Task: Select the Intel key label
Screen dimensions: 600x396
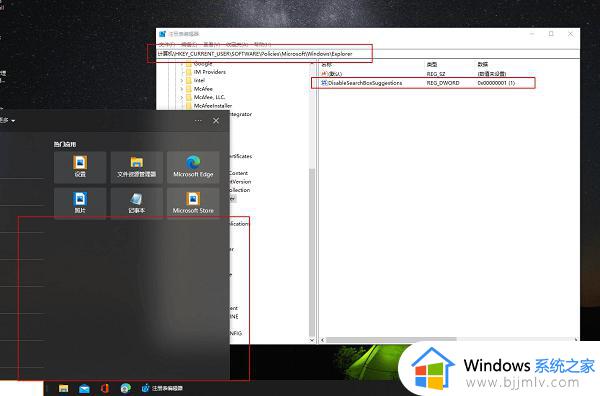Action: (199, 80)
